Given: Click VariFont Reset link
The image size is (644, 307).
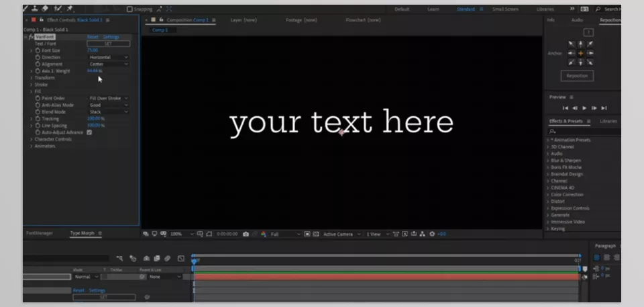Looking at the screenshot, I should pyautogui.click(x=93, y=37).
